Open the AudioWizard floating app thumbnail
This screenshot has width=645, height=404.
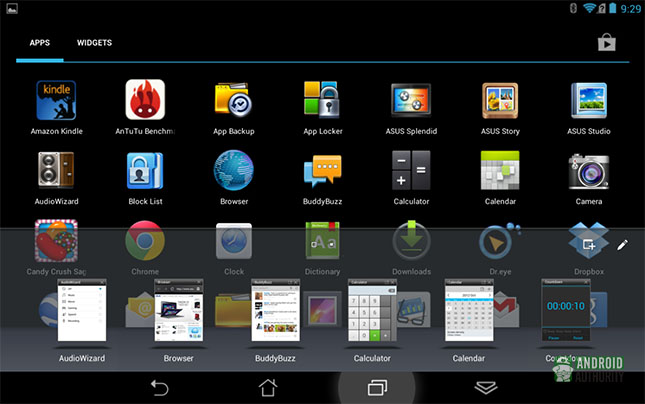tap(82, 310)
